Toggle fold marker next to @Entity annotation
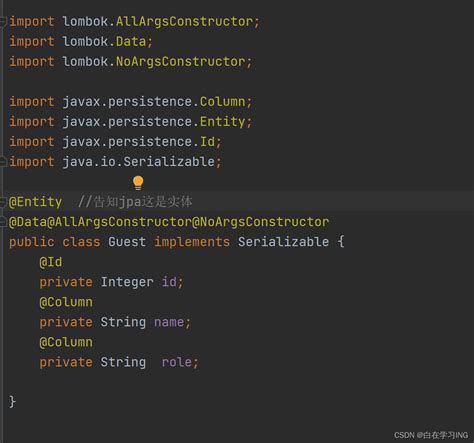 (3, 202)
